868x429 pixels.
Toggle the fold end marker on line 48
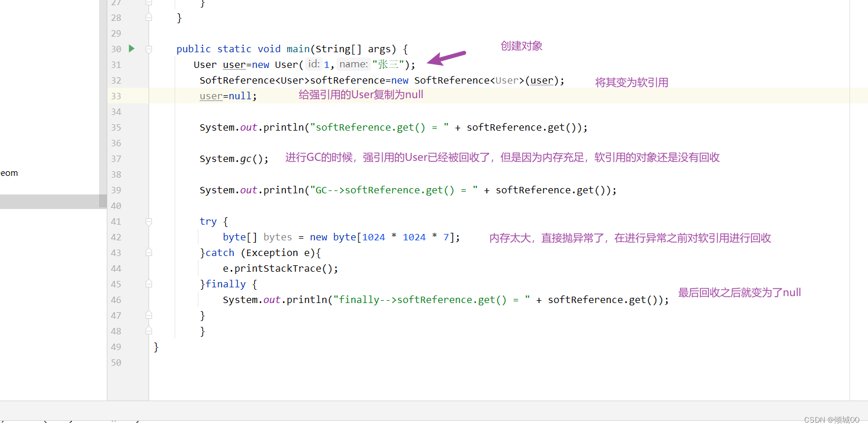tap(149, 331)
